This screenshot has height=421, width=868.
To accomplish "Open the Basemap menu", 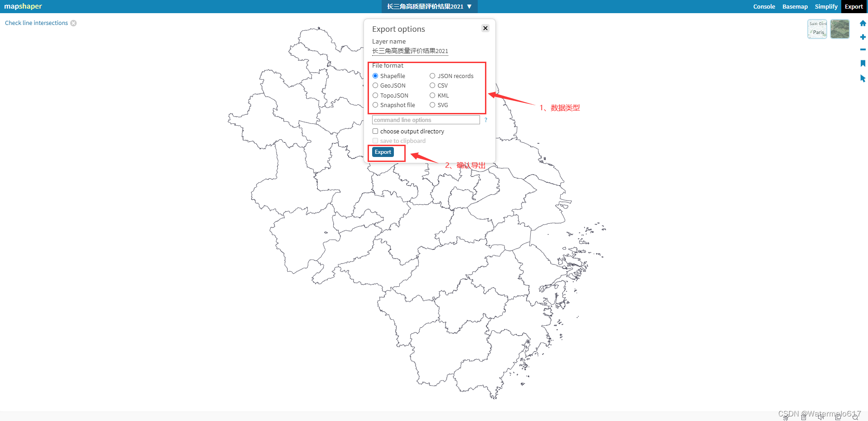I will 795,6.
